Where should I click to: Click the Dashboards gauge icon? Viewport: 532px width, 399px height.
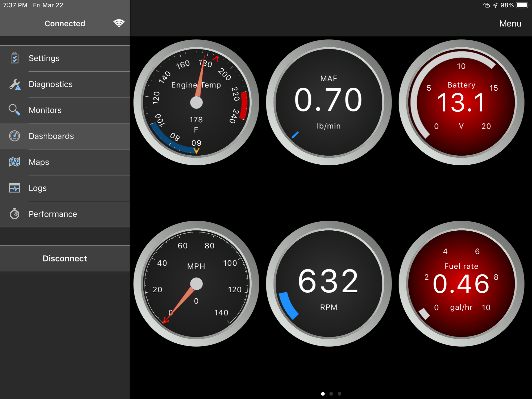pyautogui.click(x=15, y=136)
